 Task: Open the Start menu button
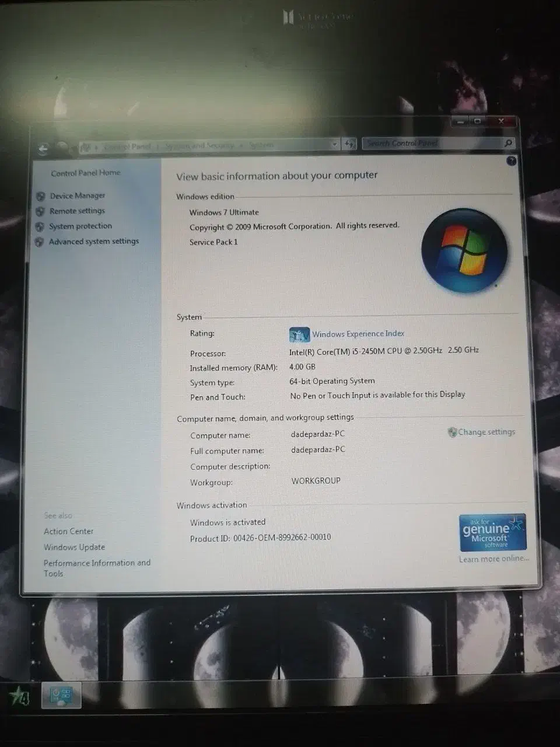click(20, 696)
